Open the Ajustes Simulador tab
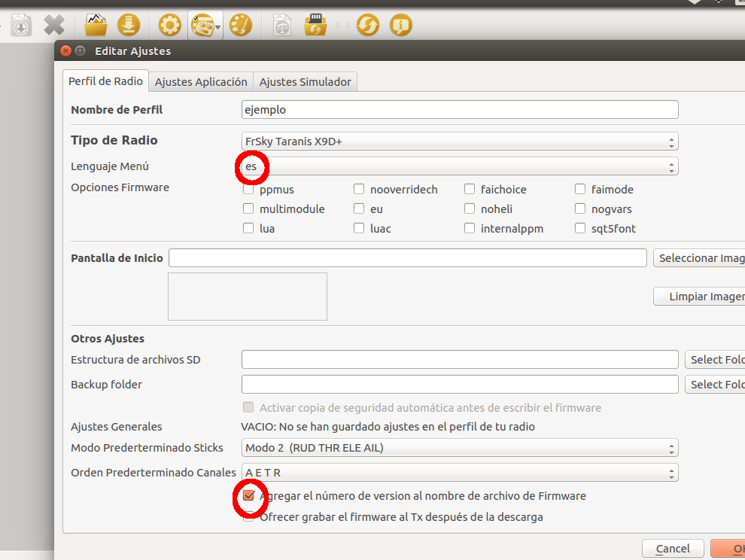This screenshot has height=560, width=745. click(305, 82)
